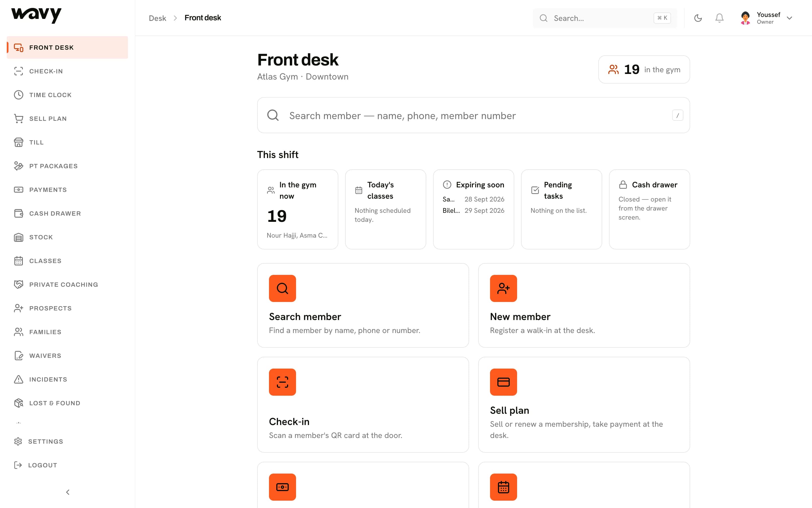Open the Search member action card
The width and height of the screenshot is (812, 508).
(363, 305)
